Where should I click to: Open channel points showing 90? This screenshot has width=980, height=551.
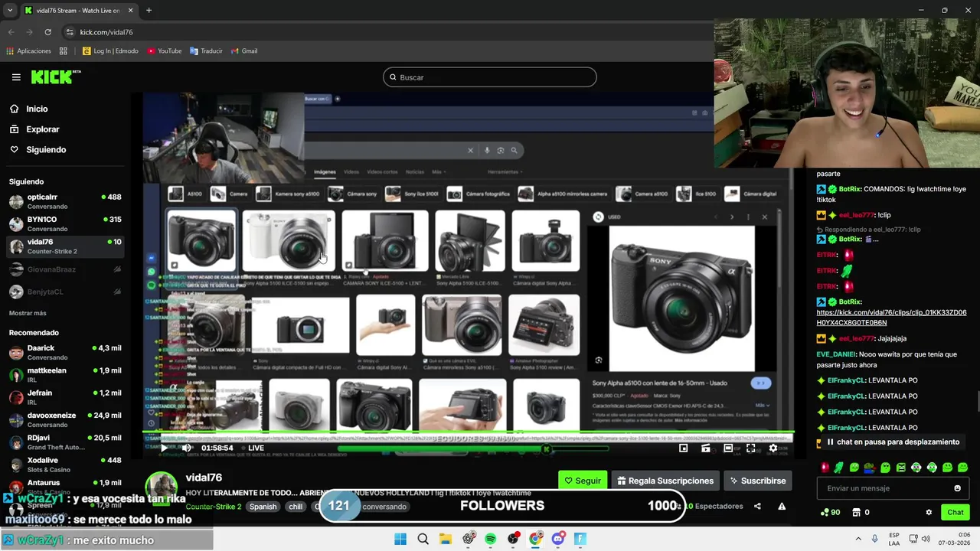830,512
